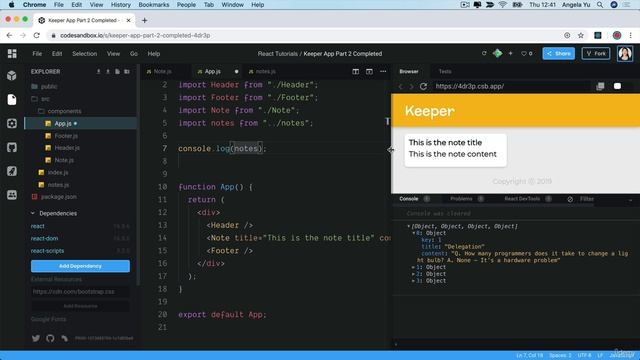The height and width of the screenshot is (360, 640).
Task: Bookmark the page with the Chrome star
Action: tap(581, 36)
